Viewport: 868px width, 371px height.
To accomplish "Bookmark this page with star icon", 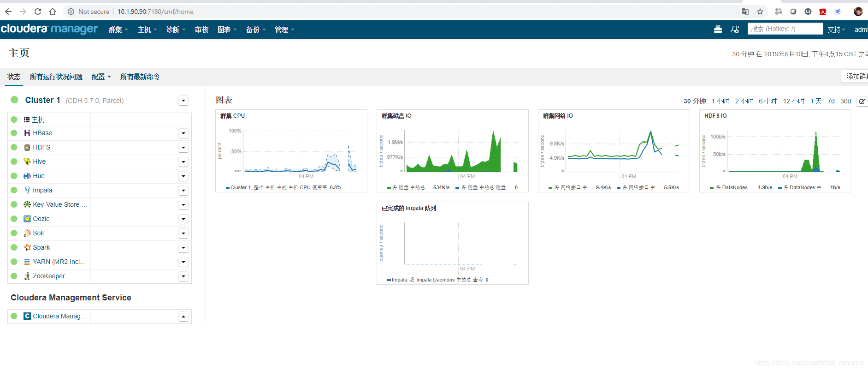I will click(x=760, y=12).
